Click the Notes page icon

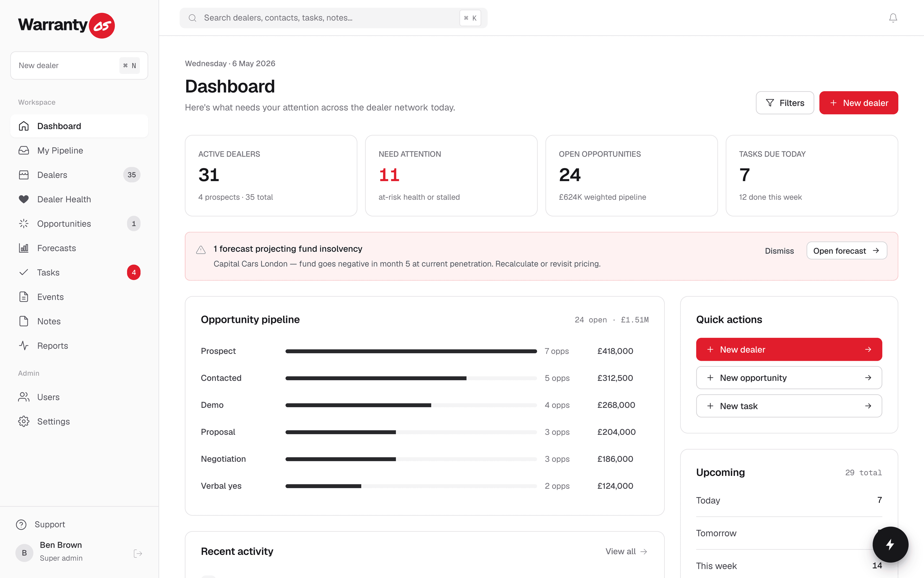(24, 321)
